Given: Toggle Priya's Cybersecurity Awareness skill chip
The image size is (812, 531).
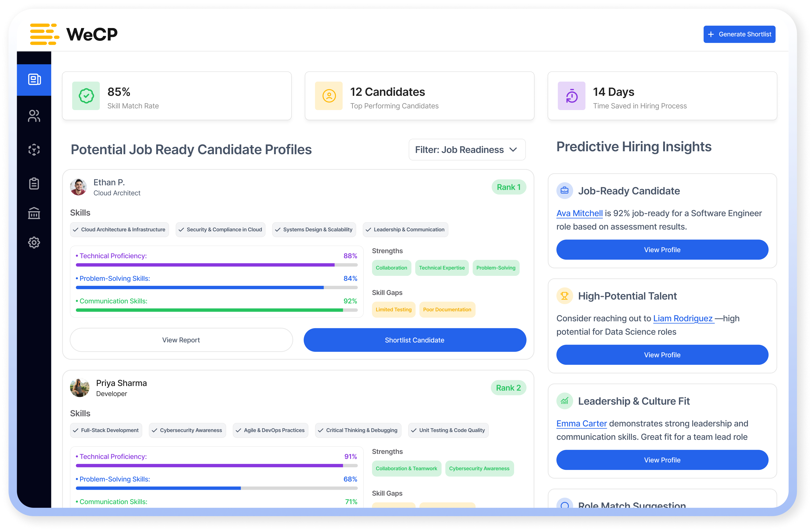Looking at the screenshot, I should point(187,430).
